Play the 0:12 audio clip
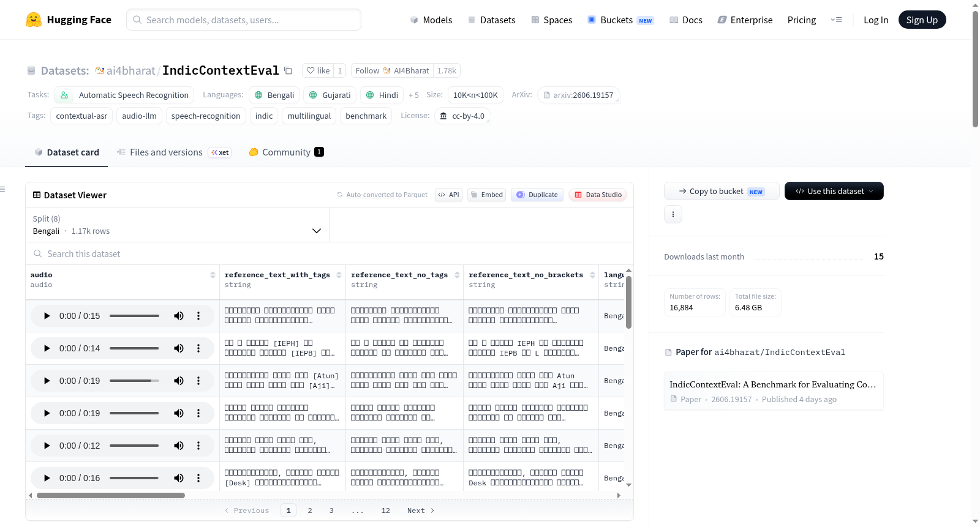Image resolution: width=980 pixels, height=527 pixels. click(x=47, y=446)
